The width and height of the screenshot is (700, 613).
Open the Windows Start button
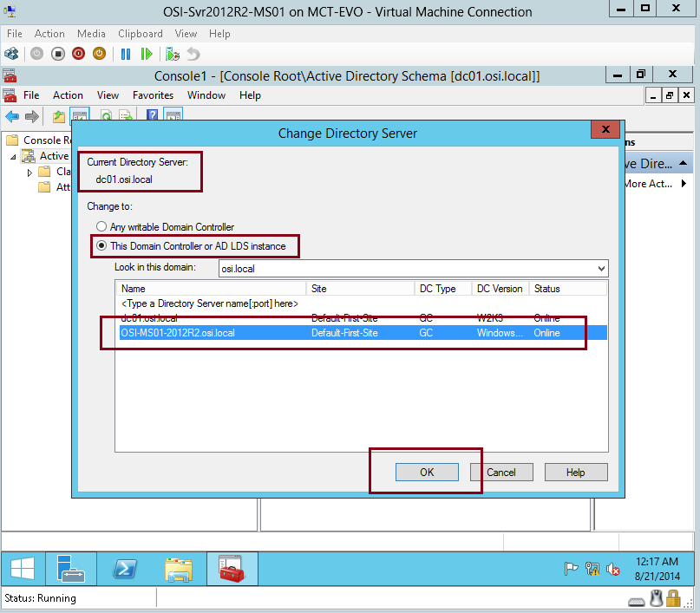pos(23,569)
